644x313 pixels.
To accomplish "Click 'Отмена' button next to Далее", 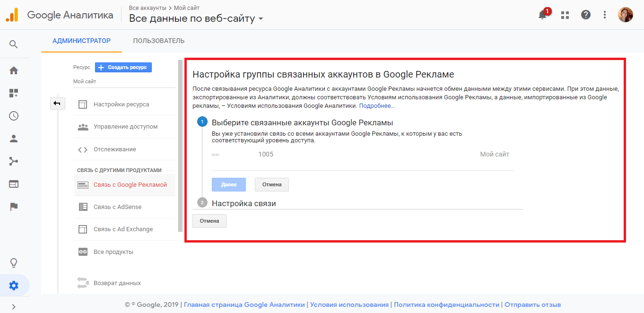I will pos(272,184).
